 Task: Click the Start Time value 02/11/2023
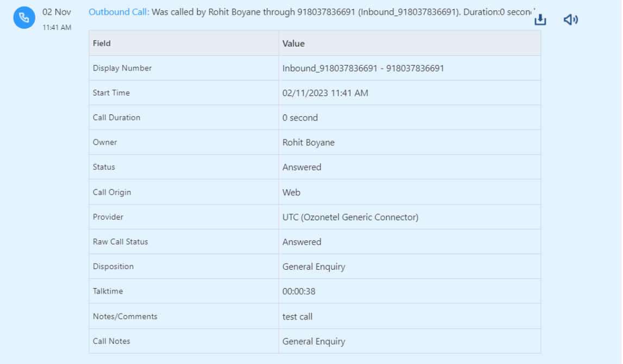point(325,93)
